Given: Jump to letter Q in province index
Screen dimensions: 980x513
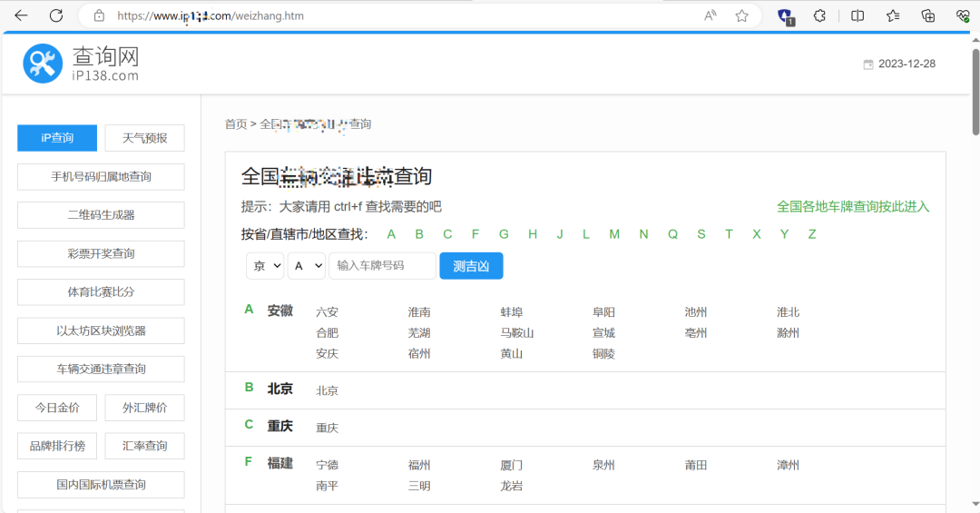Looking at the screenshot, I should point(672,234).
